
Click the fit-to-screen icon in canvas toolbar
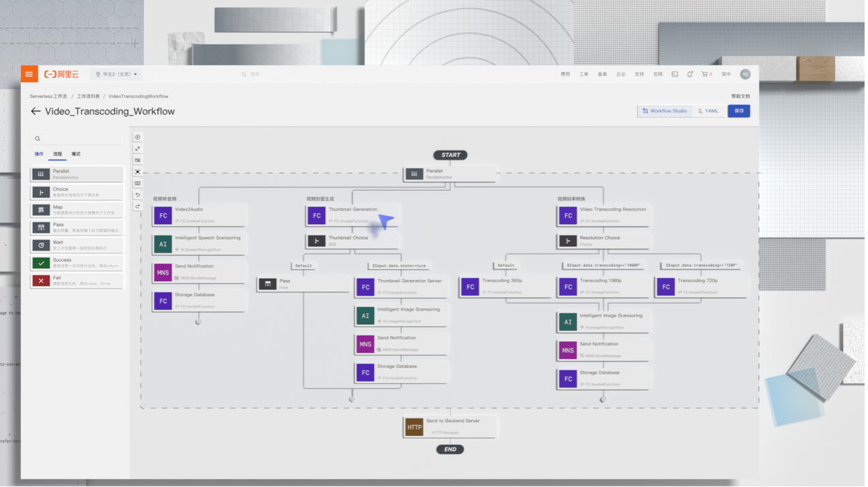point(138,172)
